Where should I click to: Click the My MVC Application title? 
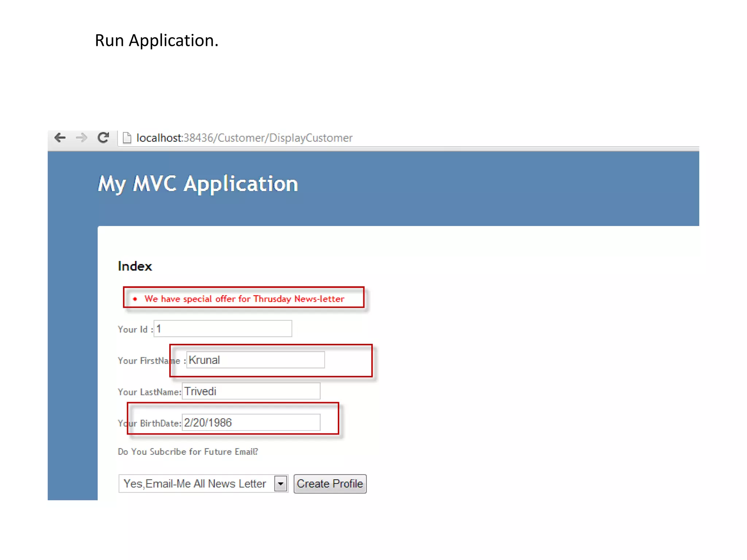point(198,183)
